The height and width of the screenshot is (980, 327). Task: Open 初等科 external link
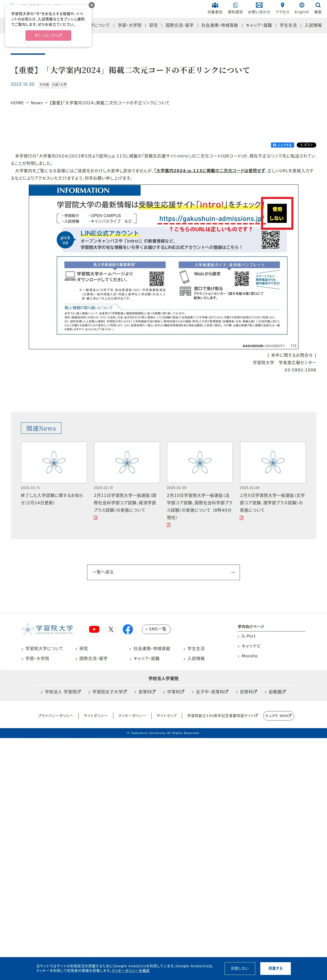(x=248, y=692)
